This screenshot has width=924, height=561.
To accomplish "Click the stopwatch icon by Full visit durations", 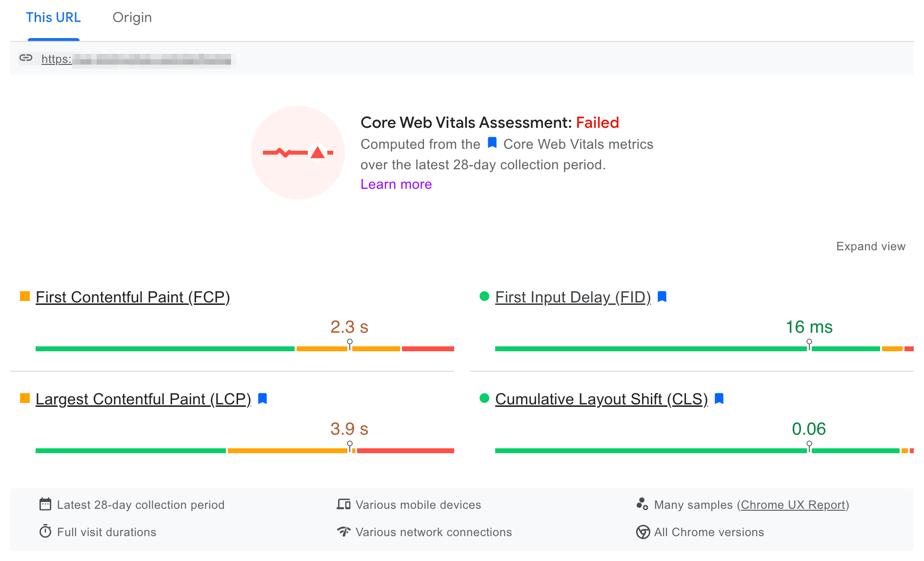I will (x=45, y=531).
